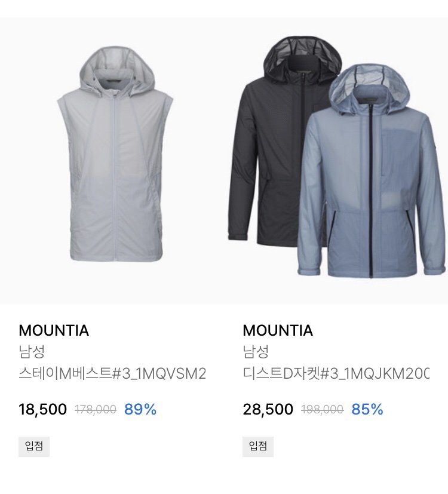
Task: Click the 입점 badge under the jacket
Action: (258, 446)
